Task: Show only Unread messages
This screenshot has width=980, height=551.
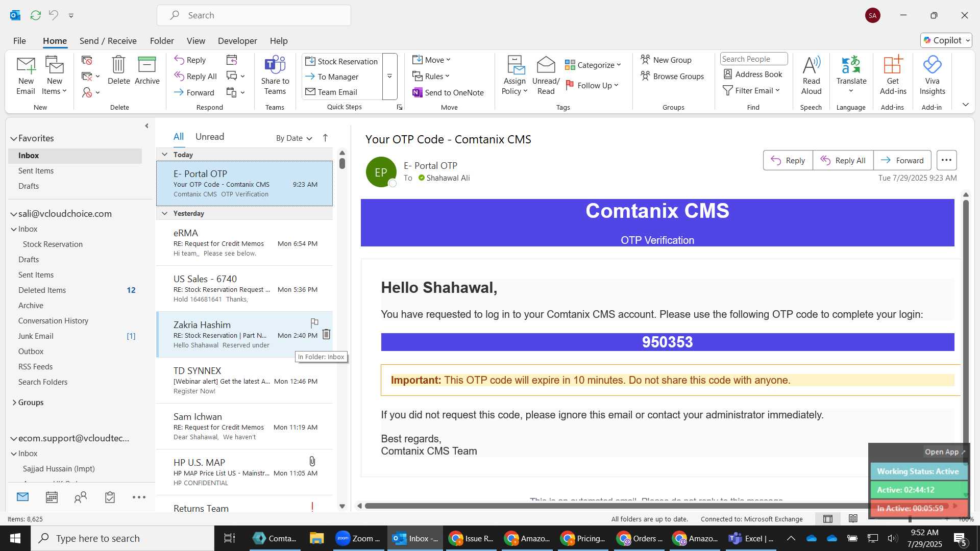Action: point(210,137)
